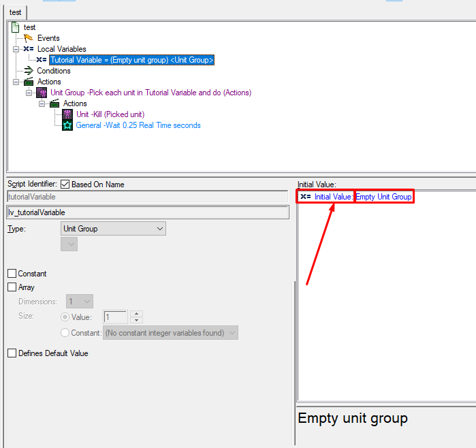Collapse the Local Variables tree node
The width and height of the screenshot is (476, 448).
[16, 49]
